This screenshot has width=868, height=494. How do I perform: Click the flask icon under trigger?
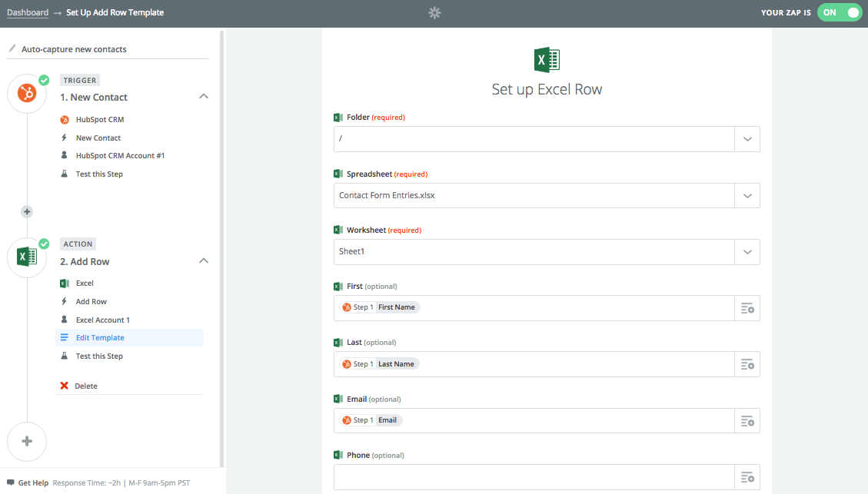coord(65,174)
